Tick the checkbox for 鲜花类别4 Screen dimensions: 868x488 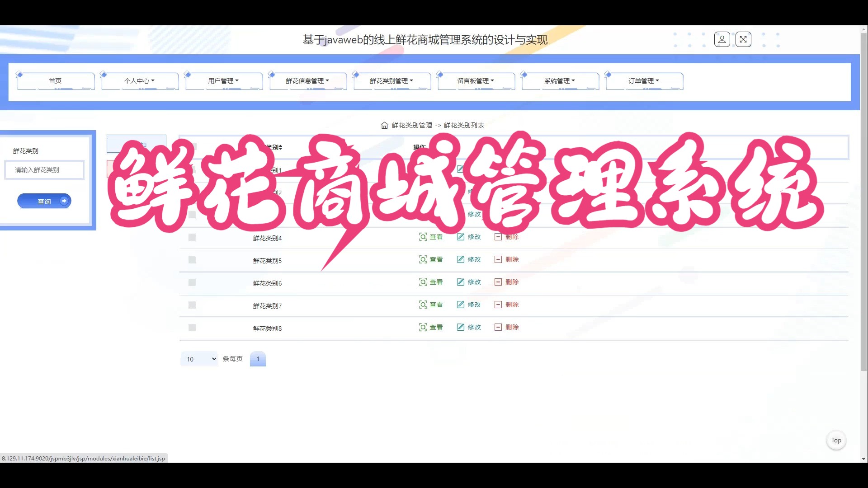click(x=192, y=237)
